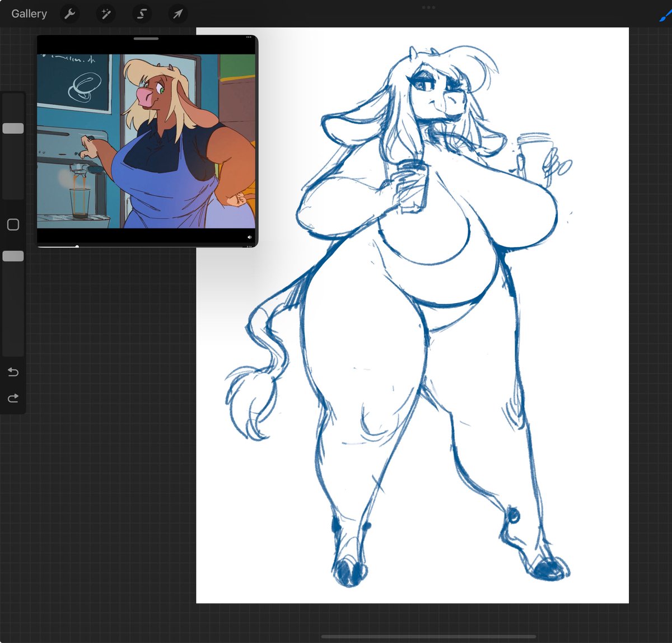This screenshot has width=672, height=643.
Task: Open the video window's three-dot options
Action: click(x=249, y=37)
